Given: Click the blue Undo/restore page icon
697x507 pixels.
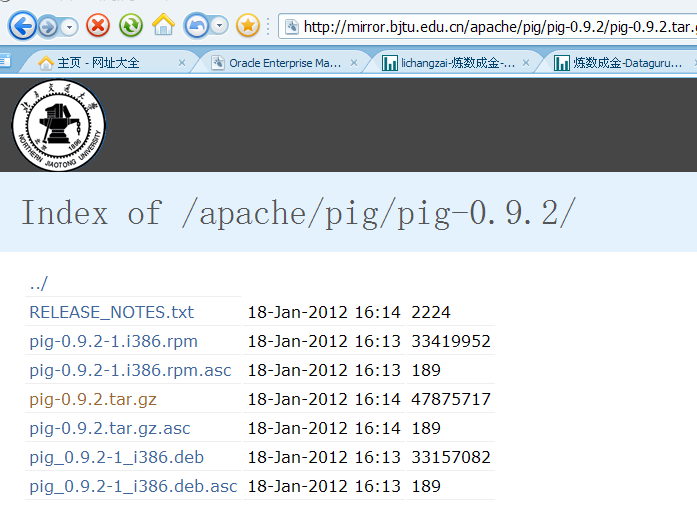Looking at the screenshot, I should tap(196, 26).
